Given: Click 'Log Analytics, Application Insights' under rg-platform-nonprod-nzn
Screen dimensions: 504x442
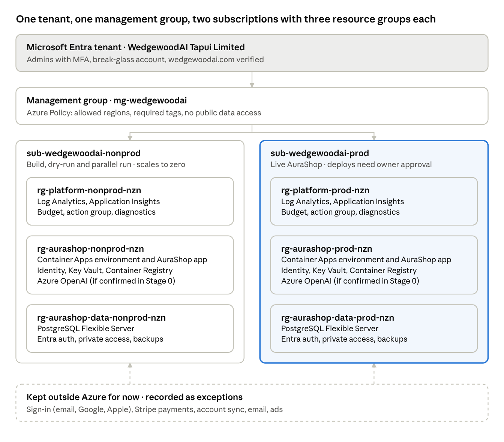Looking at the screenshot, I should click(99, 202).
